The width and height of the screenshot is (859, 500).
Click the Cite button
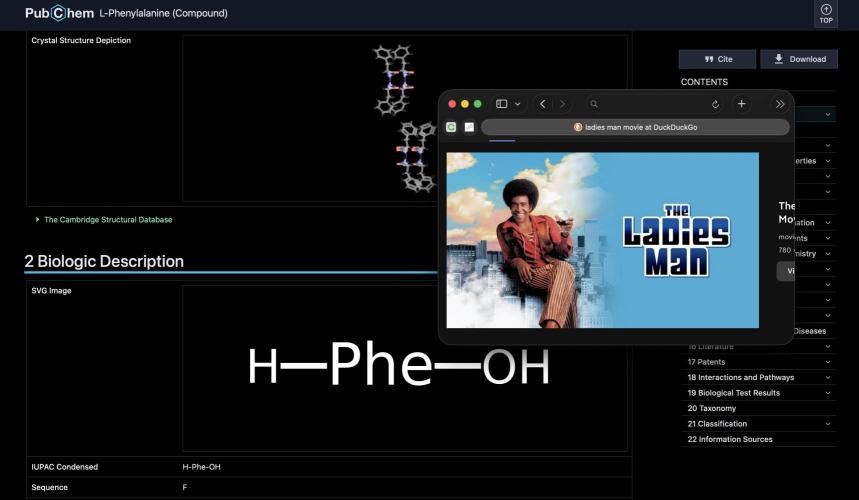(717, 59)
